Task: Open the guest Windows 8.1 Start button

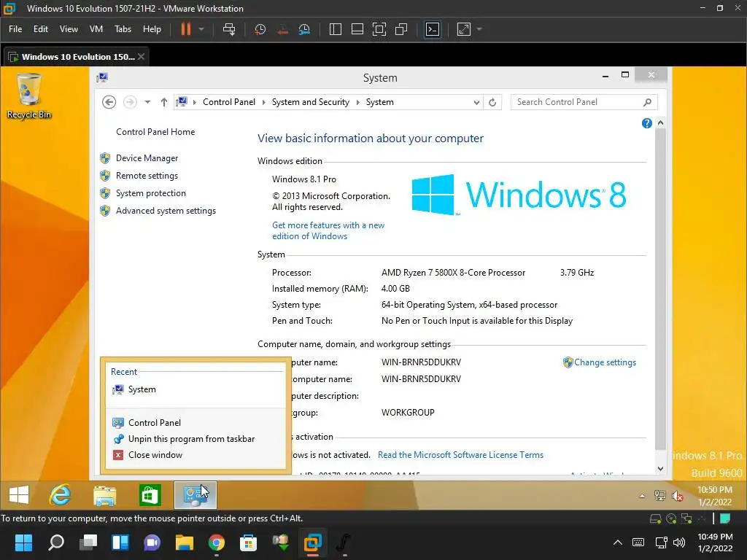Action: point(19,495)
